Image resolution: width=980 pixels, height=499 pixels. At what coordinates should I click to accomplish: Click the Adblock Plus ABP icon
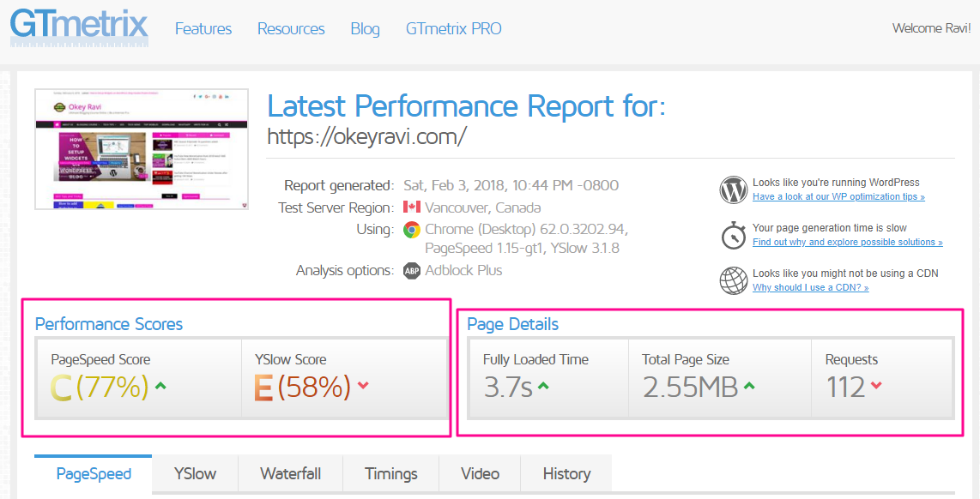coord(411,271)
